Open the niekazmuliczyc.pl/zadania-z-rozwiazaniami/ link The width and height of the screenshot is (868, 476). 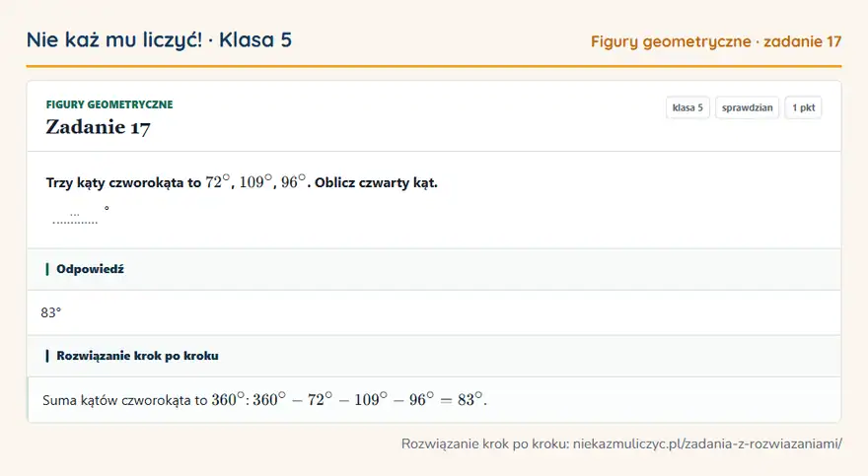pos(707,443)
